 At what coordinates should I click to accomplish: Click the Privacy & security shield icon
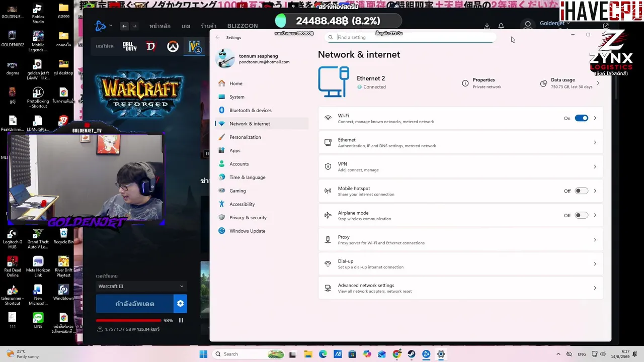tap(222, 218)
